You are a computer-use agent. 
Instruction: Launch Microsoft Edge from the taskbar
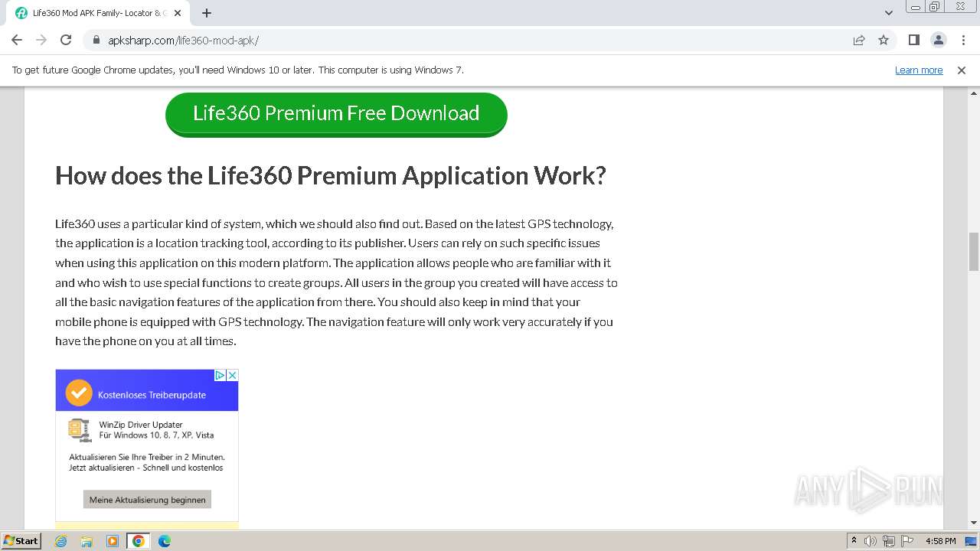pyautogui.click(x=165, y=541)
